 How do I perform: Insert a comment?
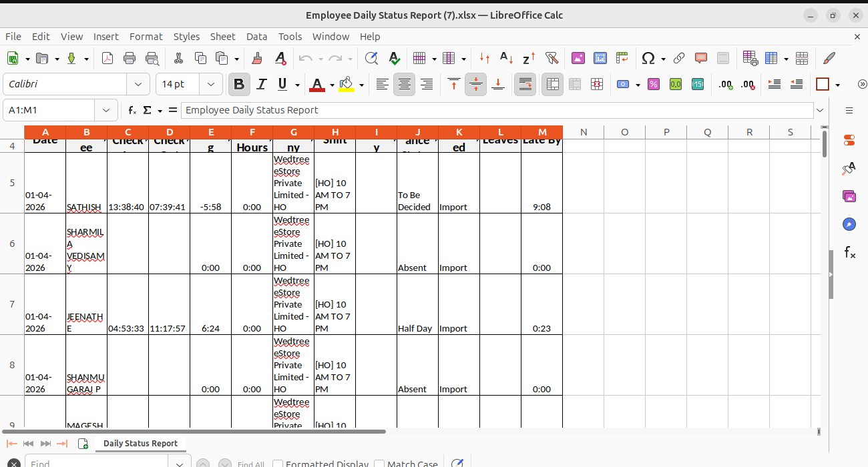coord(701,58)
